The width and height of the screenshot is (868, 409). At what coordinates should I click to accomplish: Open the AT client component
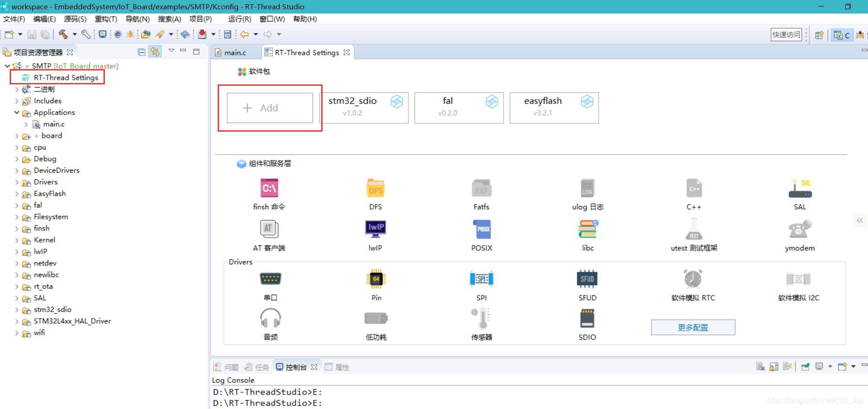(x=269, y=229)
